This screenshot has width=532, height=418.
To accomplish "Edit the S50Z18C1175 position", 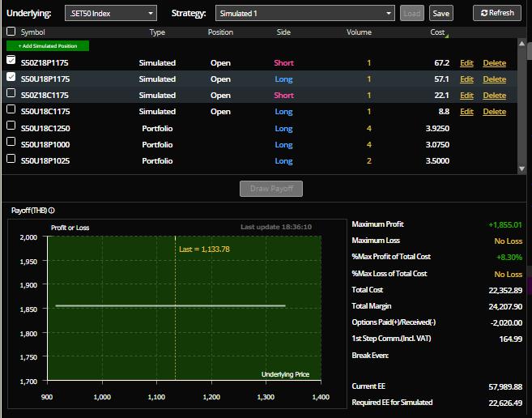I will point(466,96).
